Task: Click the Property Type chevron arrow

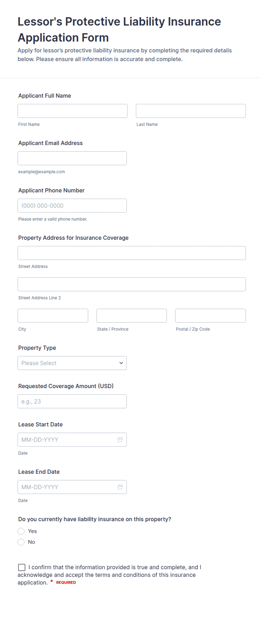Action: [121, 363]
